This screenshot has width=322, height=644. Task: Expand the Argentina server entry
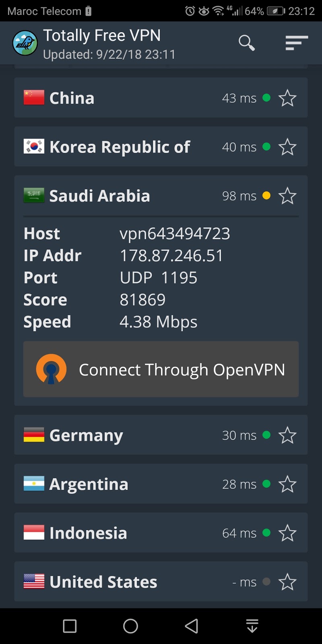(89, 484)
